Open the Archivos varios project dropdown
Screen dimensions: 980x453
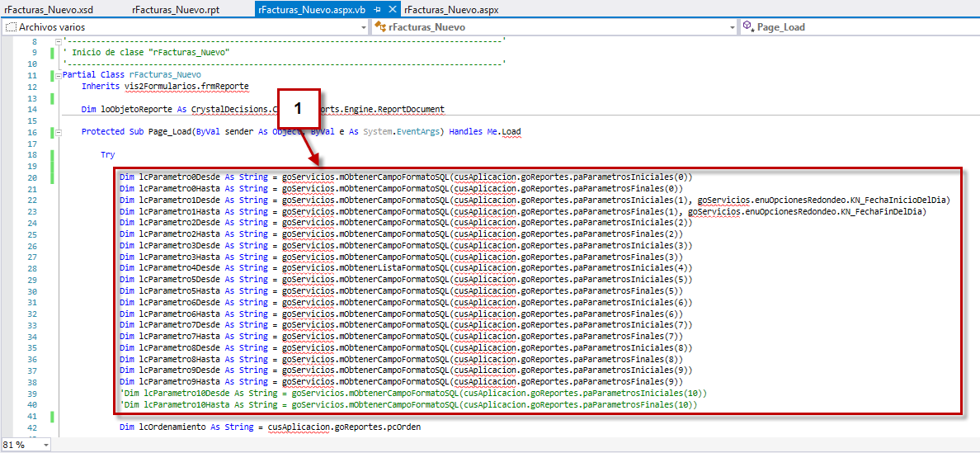(x=364, y=27)
